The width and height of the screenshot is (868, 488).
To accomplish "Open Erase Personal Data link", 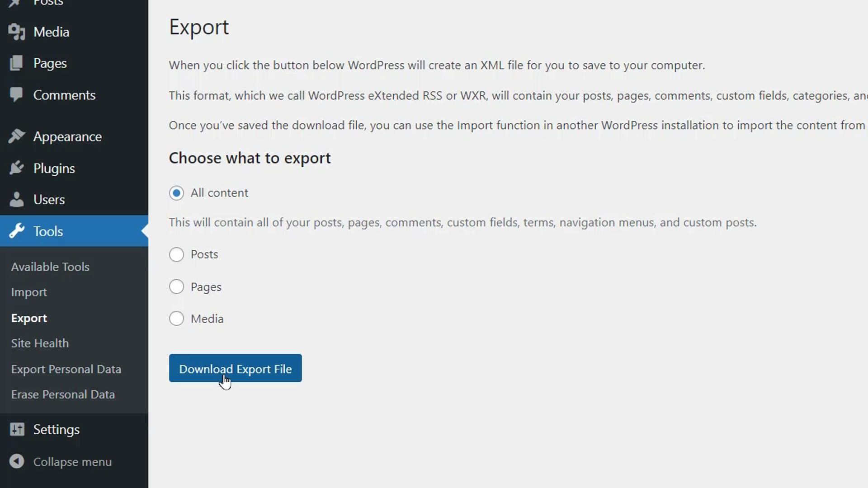I will 63,394.
